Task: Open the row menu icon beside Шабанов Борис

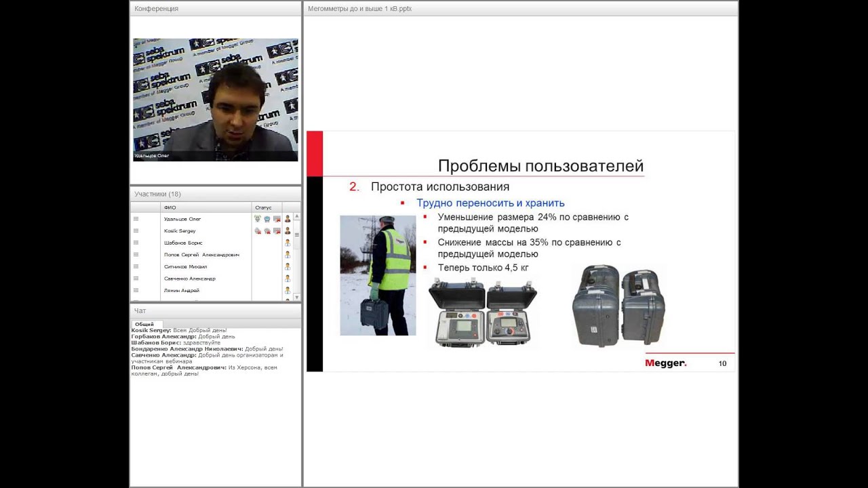Action: tap(136, 243)
